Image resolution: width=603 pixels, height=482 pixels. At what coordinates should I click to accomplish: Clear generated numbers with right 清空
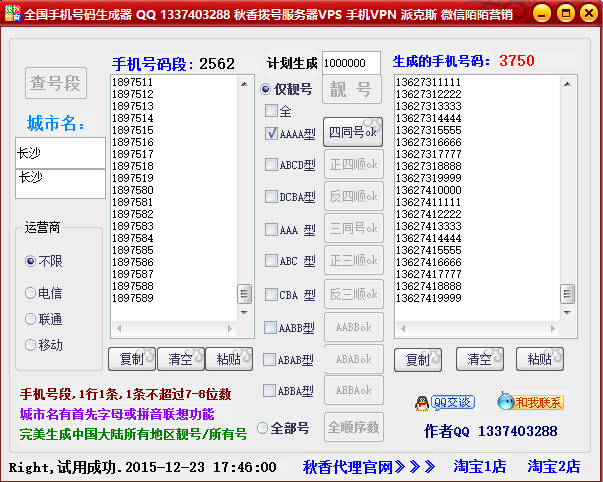pos(480,359)
